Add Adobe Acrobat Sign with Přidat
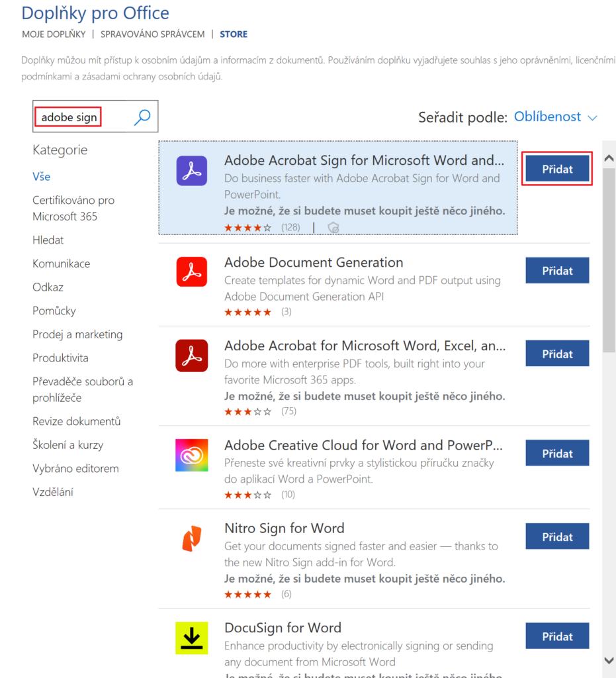Viewport: 616px width, 678px height. (x=557, y=169)
